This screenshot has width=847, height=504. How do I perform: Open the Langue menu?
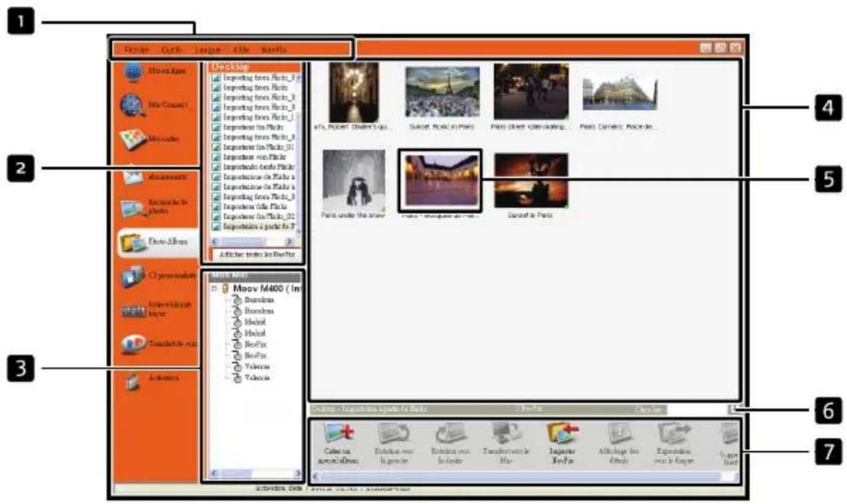coord(208,49)
